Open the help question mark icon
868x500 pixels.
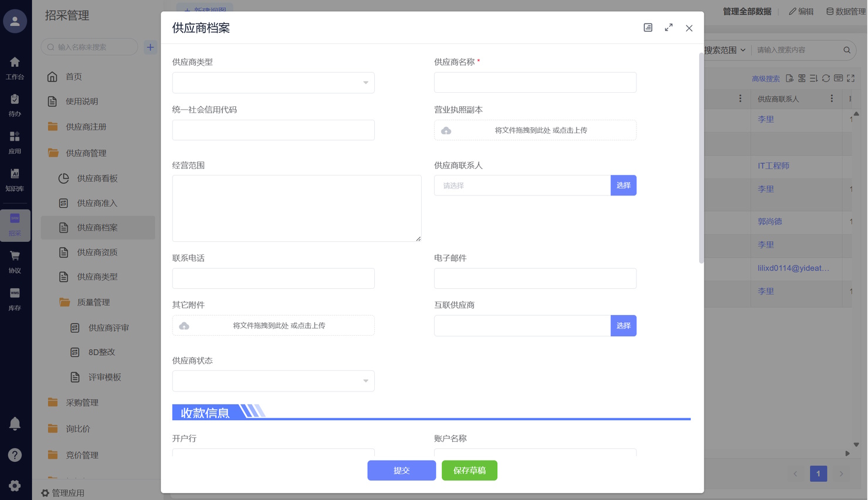15,455
